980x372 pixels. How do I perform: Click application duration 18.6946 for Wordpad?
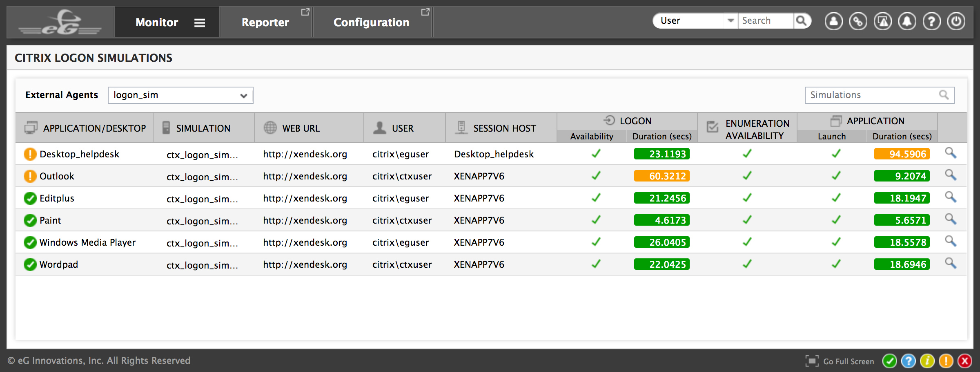coord(902,264)
